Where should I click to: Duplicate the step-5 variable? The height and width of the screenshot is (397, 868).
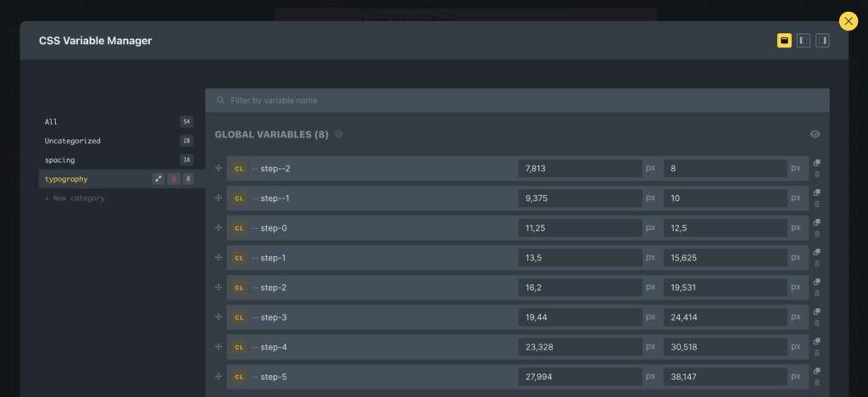pyautogui.click(x=817, y=372)
